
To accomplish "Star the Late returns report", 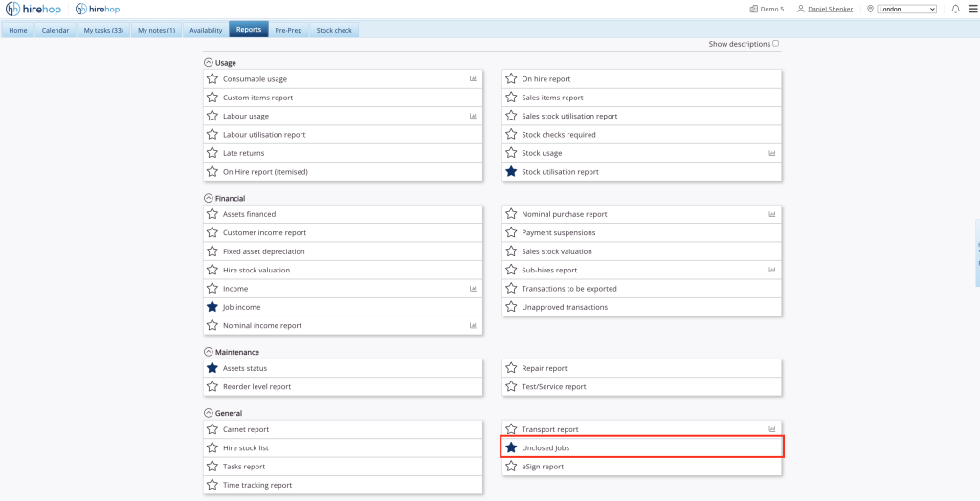I will point(212,152).
